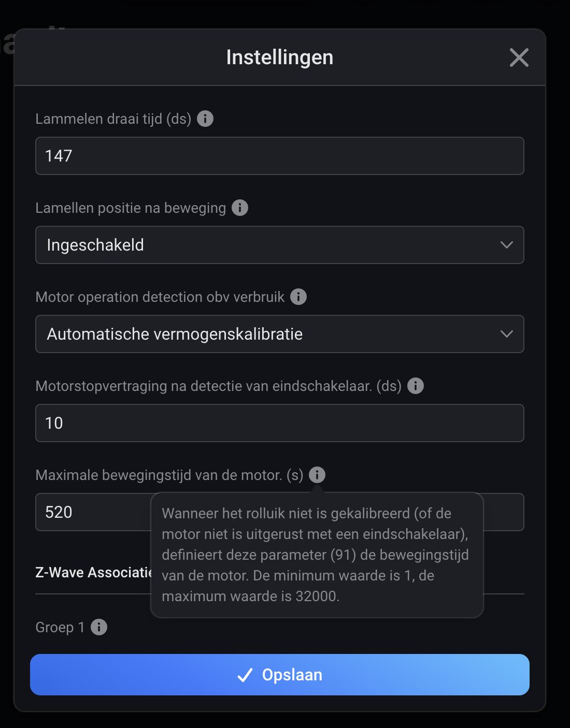The width and height of the screenshot is (570, 728).
Task: Select the Maximale bewegingstijd field showing 520
Action: 93,512
